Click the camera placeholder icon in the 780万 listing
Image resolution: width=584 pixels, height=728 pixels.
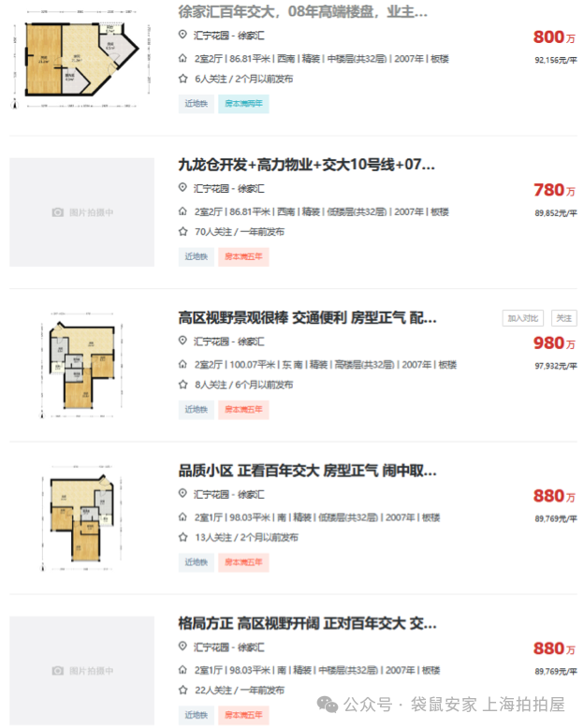pos(58,212)
